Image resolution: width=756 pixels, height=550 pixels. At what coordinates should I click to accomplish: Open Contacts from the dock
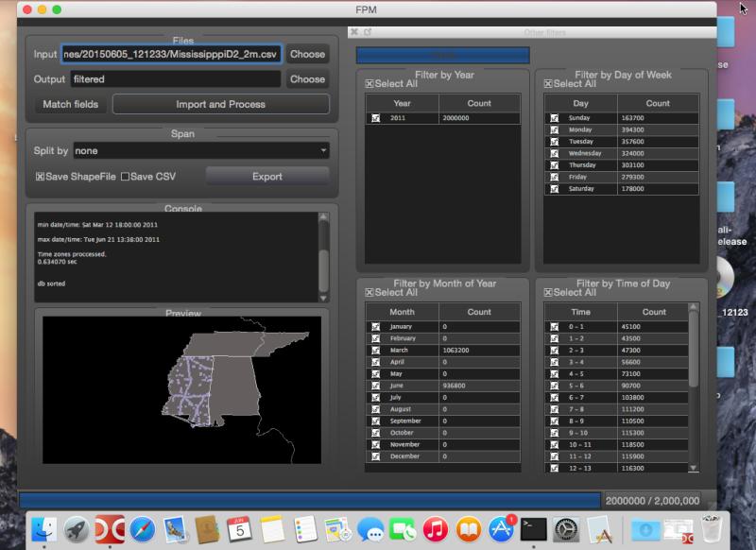click(208, 529)
